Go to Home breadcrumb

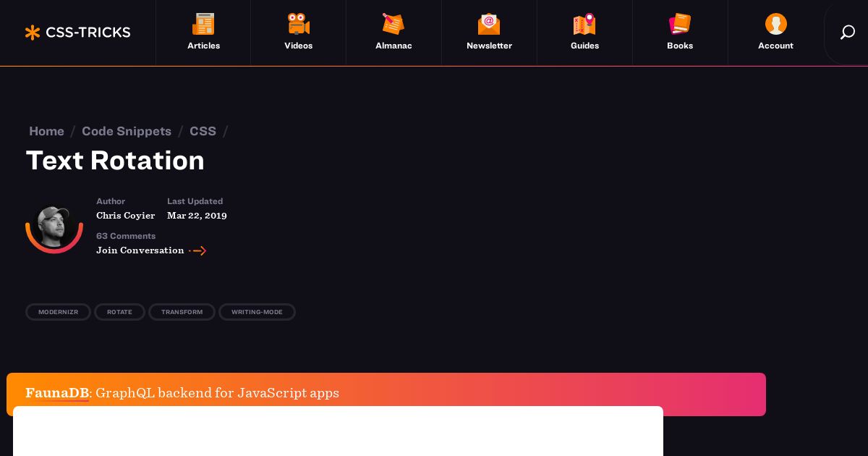46,131
